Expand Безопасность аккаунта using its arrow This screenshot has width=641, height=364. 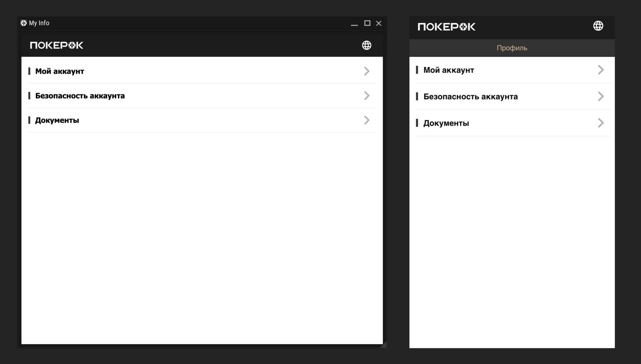tap(367, 95)
